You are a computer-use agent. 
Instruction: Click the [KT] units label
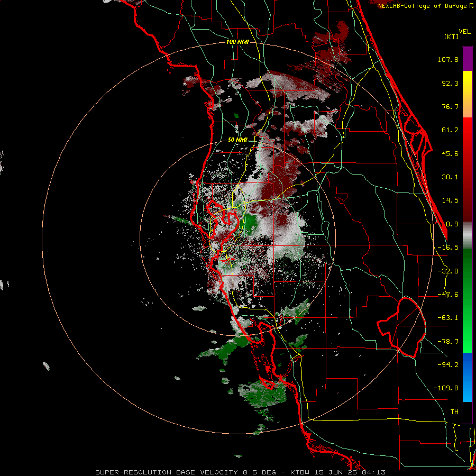coord(452,36)
